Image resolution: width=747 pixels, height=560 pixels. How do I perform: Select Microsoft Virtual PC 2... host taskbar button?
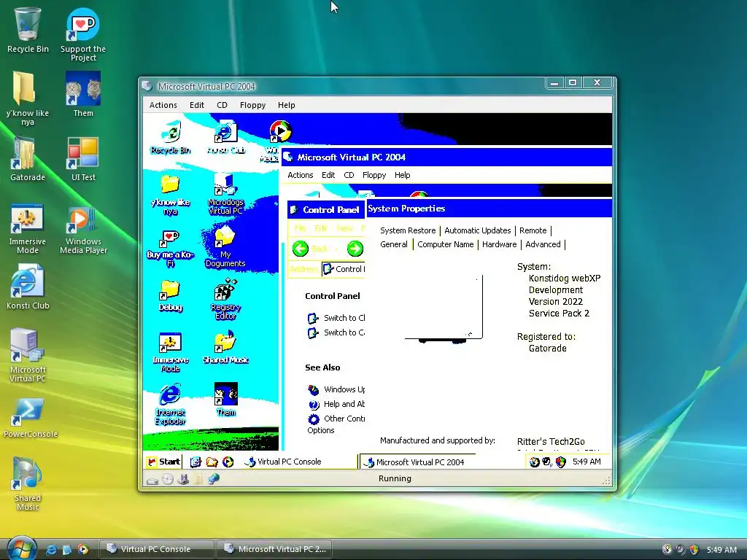tap(274, 549)
